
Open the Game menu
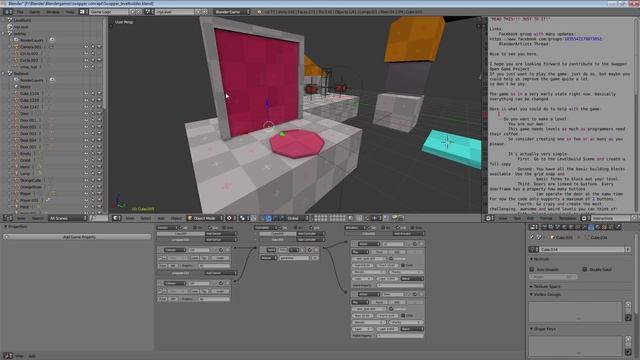point(35,12)
